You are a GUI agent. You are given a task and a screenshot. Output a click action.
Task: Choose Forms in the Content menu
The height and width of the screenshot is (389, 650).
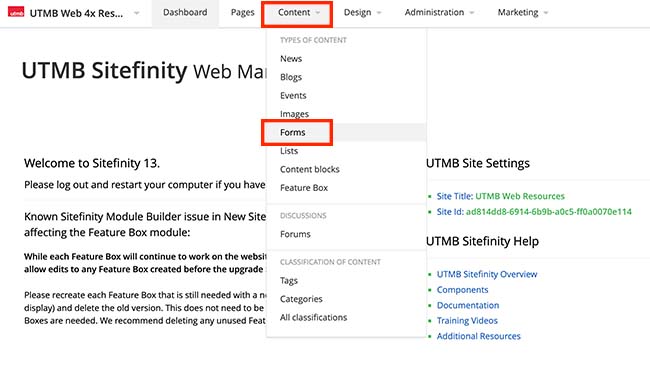click(x=293, y=132)
